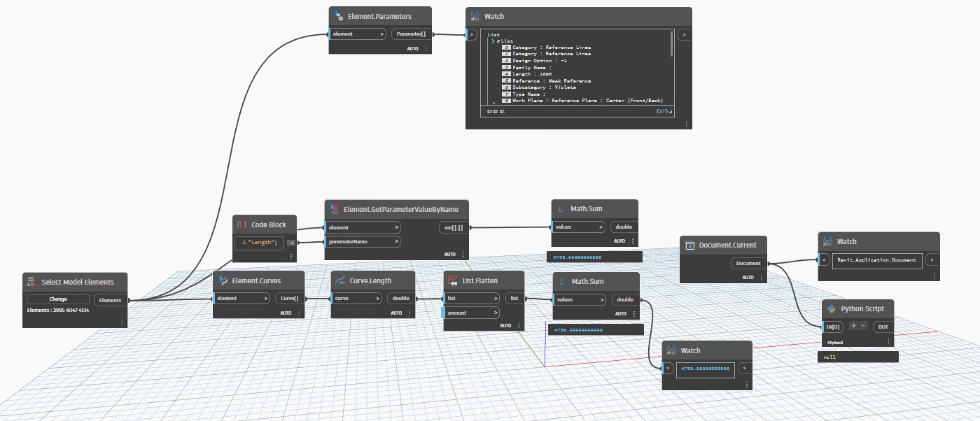Click the null output preview under Python Script
The image size is (980, 421).
point(858,357)
